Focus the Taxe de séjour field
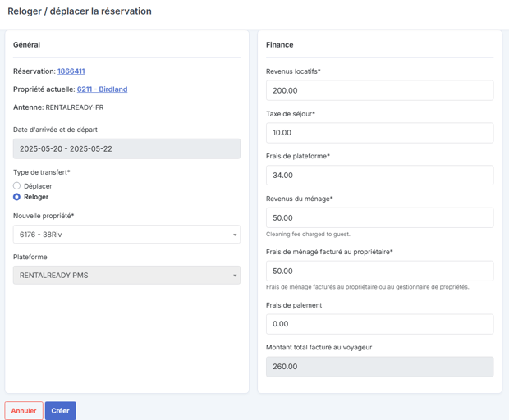 (x=380, y=133)
